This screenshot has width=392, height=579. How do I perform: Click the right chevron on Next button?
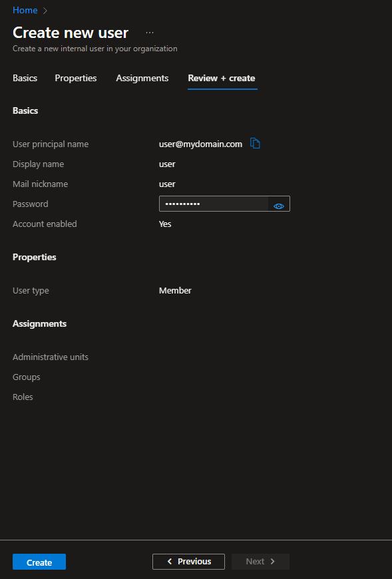pos(272,561)
